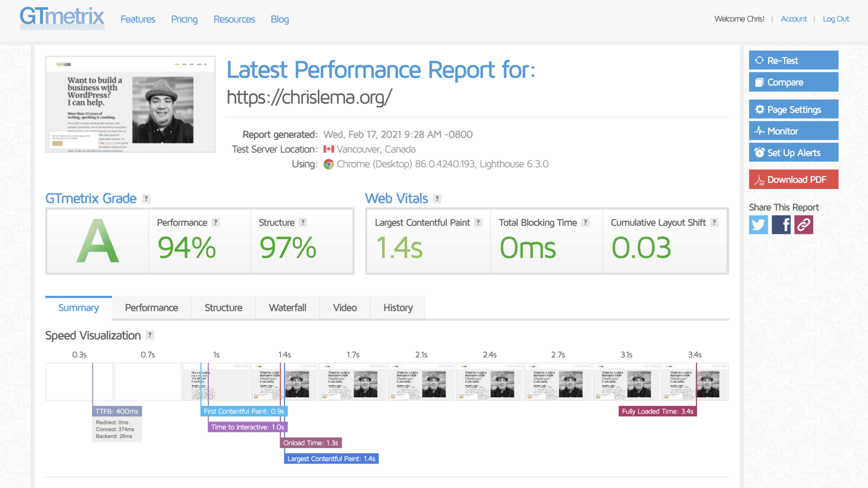Open Web Vitals help question mark
This screenshot has height=488, width=868.
click(437, 198)
